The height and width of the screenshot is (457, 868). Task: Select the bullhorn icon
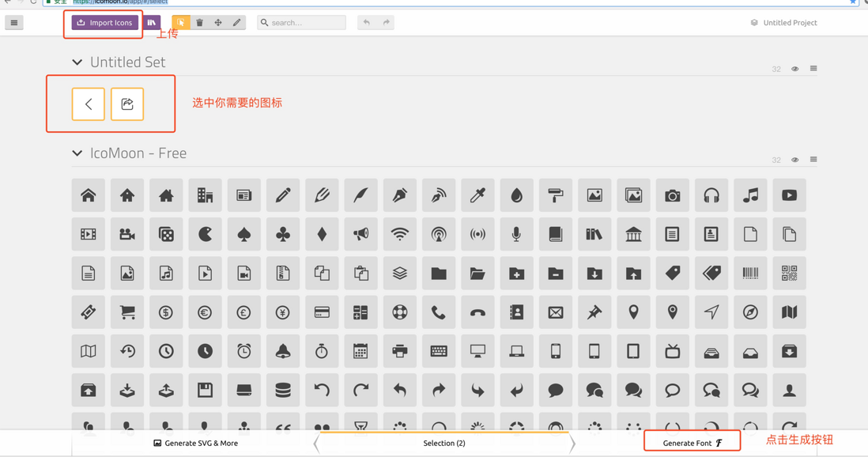361,234
